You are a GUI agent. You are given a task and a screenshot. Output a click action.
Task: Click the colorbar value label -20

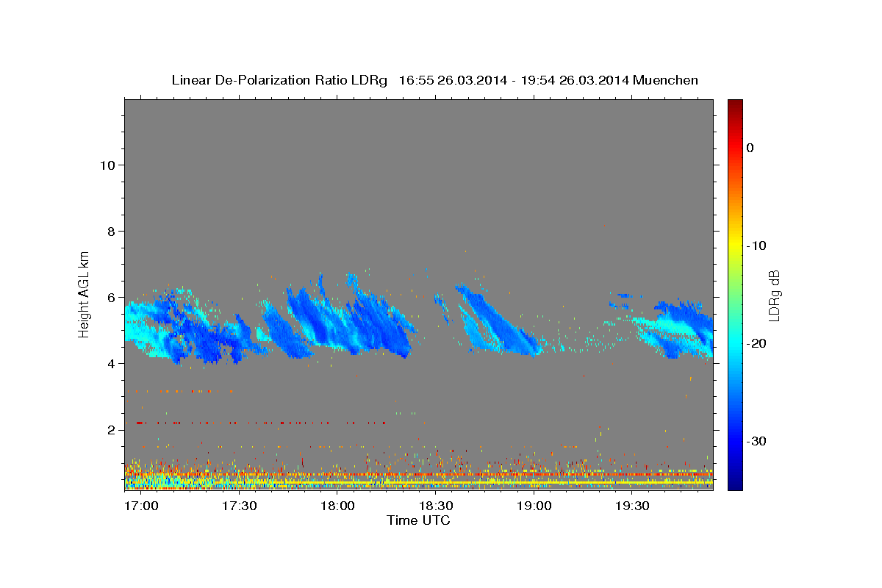757,343
